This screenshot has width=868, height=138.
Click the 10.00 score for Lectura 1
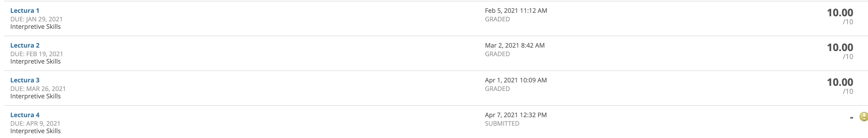pyautogui.click(x=840, y=13)
